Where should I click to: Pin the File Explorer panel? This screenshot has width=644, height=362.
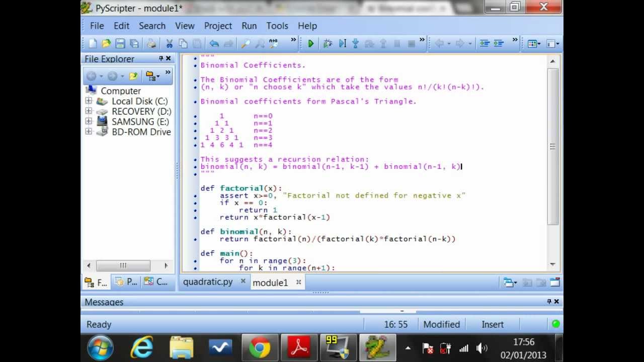(x=161, y=59)
